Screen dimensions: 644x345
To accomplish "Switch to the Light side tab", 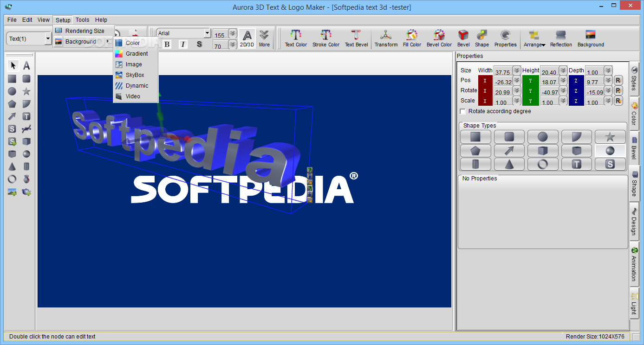I will [x=635, y=302].
